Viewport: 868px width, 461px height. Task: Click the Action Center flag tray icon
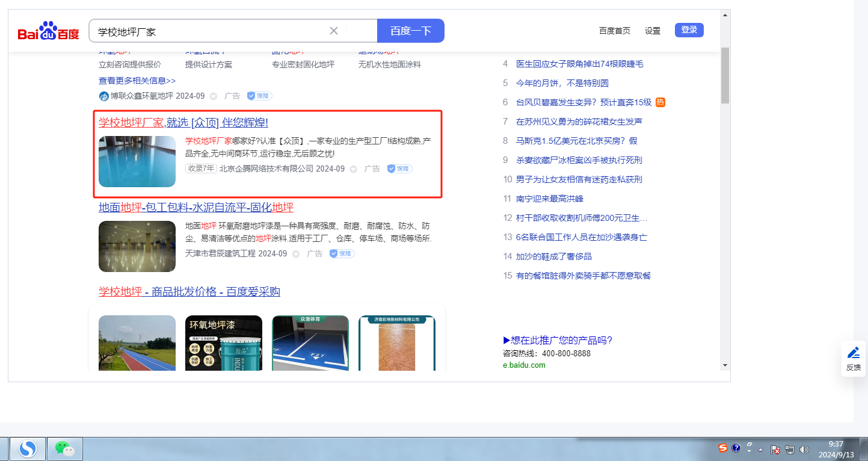click(x=776, y=450)
